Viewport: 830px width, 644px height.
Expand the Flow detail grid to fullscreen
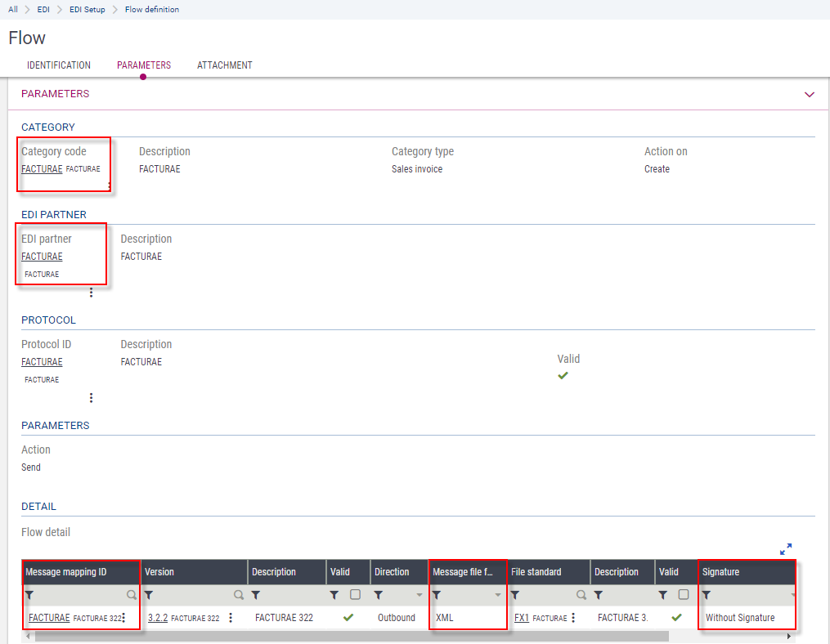click(x=785, y=549)
